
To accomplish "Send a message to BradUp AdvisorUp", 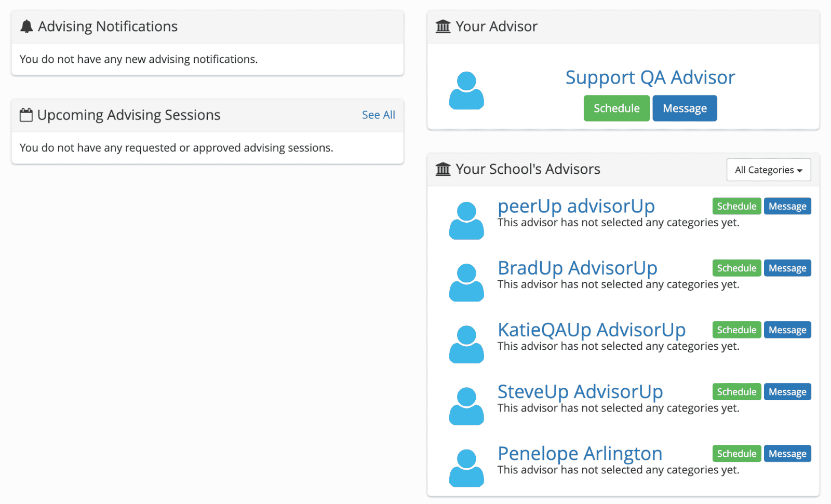I will pos(787,268).
